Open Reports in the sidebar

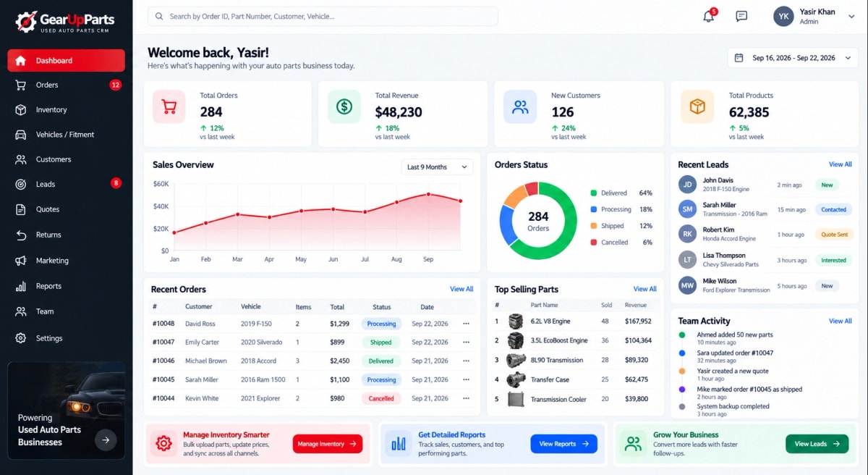[66, 286]
